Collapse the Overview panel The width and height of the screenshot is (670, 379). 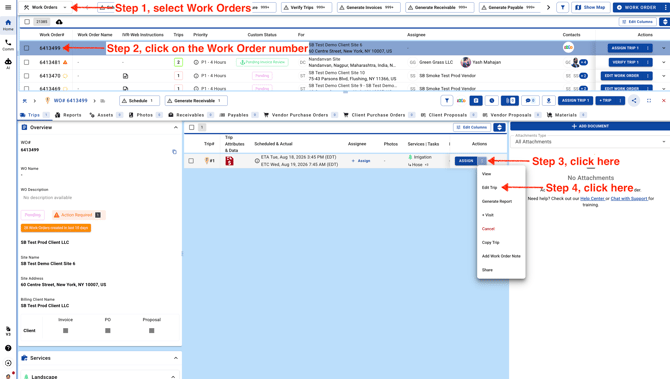click(176, 127)
